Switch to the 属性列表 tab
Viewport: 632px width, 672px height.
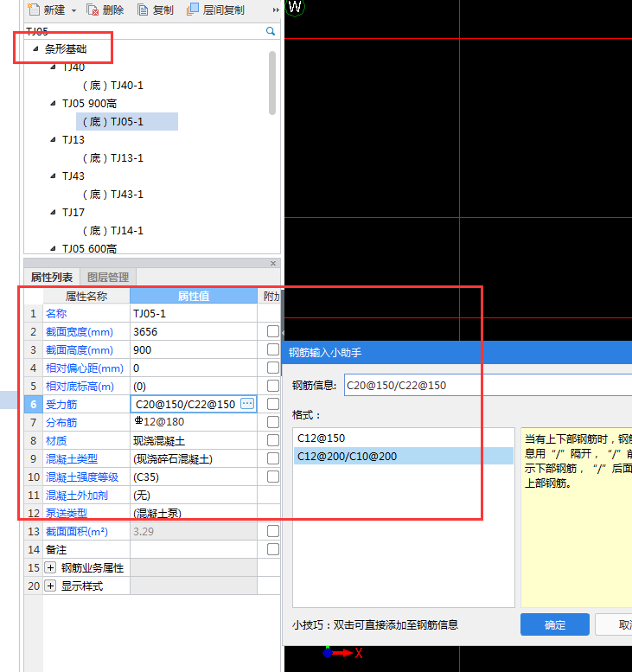(52, 278)
